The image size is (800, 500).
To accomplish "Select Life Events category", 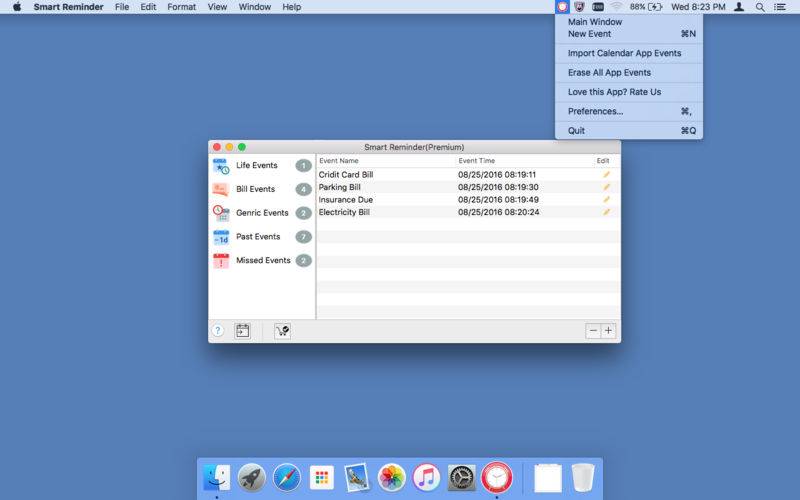I will (x=262, y=165).
